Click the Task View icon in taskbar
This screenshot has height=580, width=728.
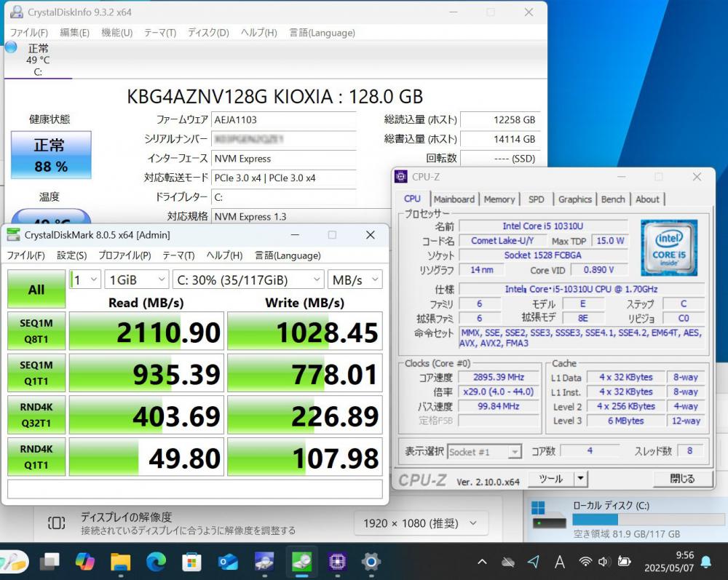pos(50,562)
